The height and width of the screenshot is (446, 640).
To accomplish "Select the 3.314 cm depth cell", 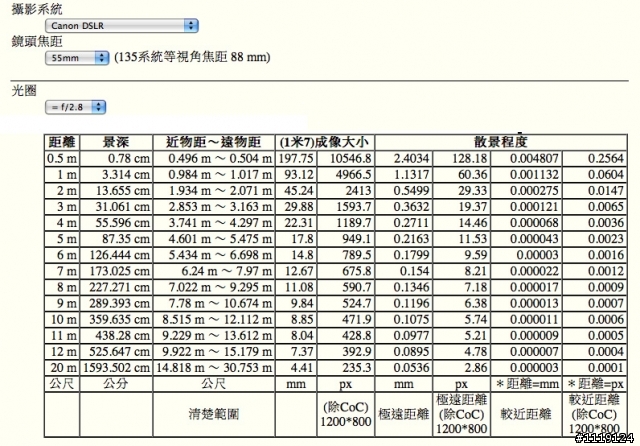I will pos(116,175).
